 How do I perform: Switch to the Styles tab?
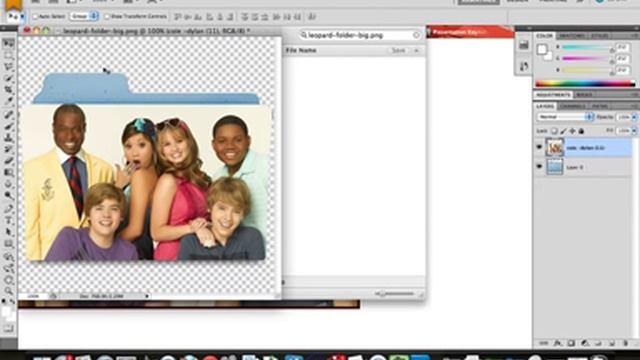[x=600, y=36]
